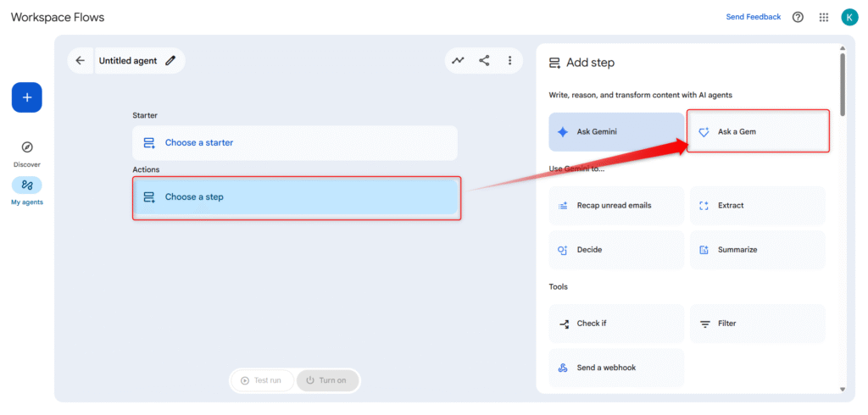Choose the Ask Gemini step
Viewport: 868px width, 415px height.
pos(615,132)
